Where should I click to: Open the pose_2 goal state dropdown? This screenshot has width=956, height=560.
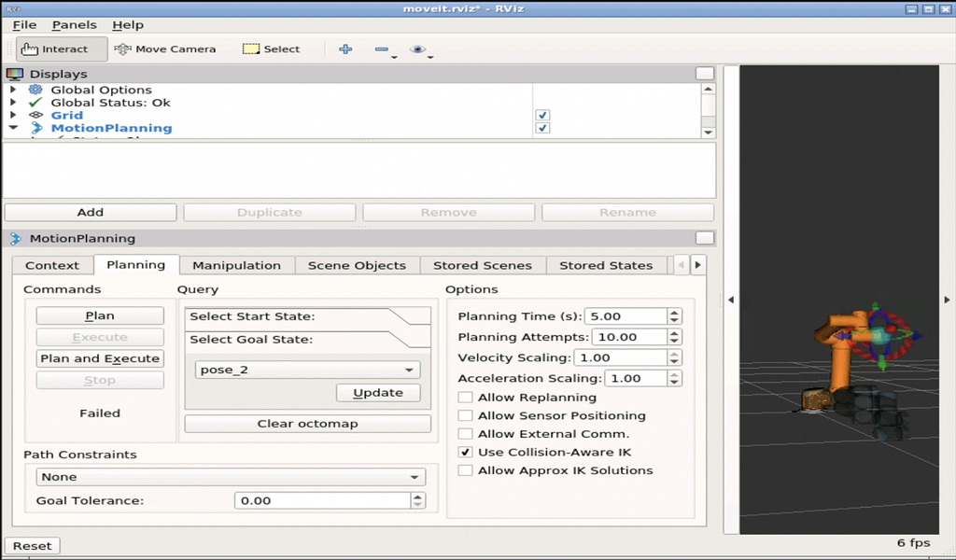(307, 370)
